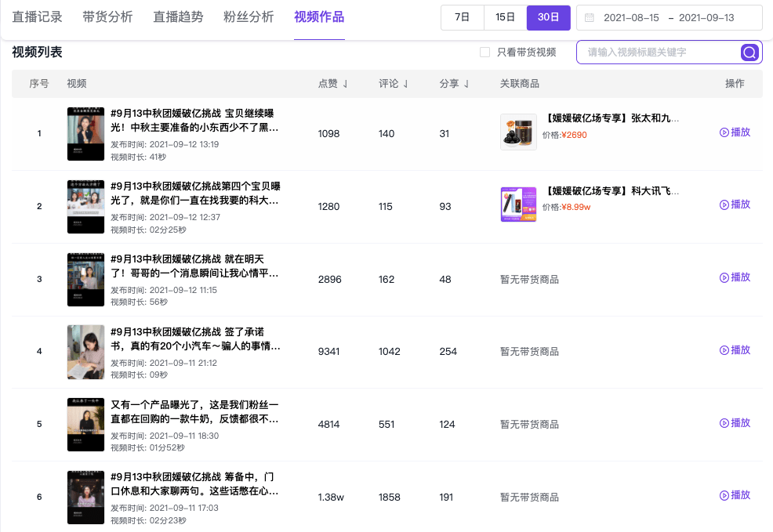Screen dimensions: 773x532
Task: Open 带货分析 tab
Action: pos(107,17)
